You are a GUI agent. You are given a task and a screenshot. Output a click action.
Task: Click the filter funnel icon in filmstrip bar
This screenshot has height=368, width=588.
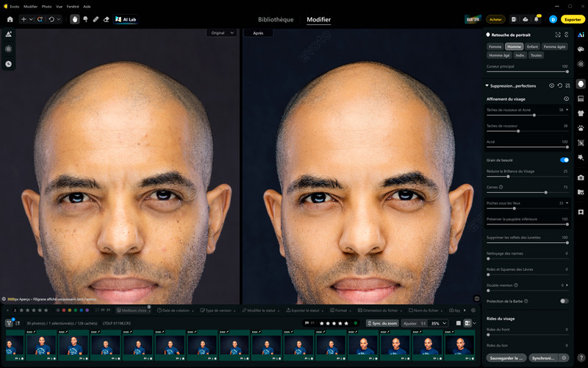coord(9,323)
